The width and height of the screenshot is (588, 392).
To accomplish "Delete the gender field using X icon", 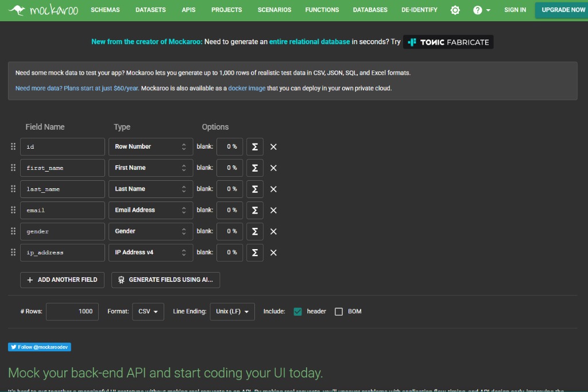I will coord(273,231).
